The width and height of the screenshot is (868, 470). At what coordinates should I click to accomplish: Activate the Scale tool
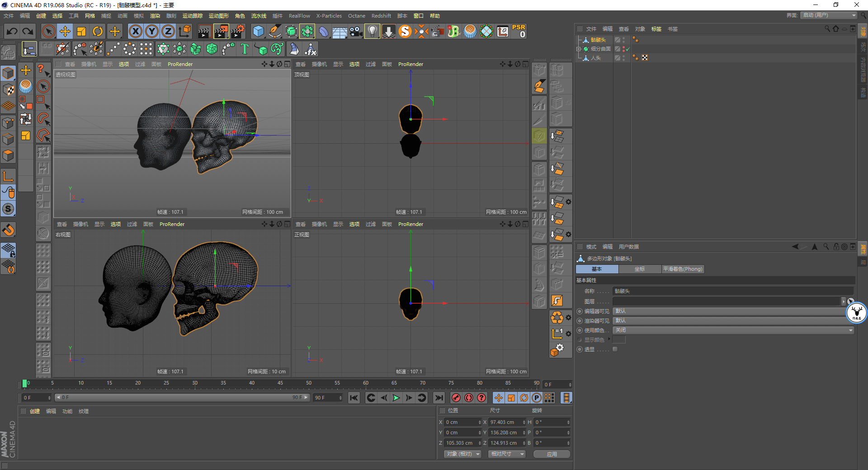tap(81, 31)
